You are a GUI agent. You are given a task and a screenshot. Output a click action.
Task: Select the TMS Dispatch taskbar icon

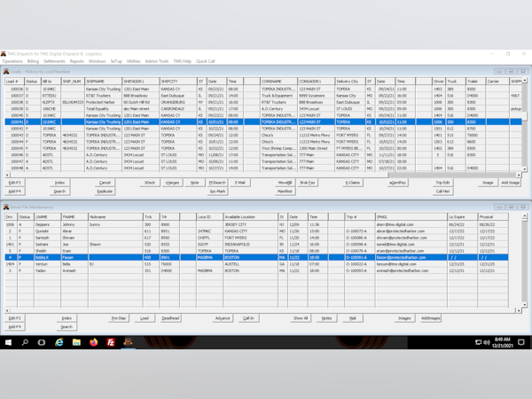pos(128,342)
